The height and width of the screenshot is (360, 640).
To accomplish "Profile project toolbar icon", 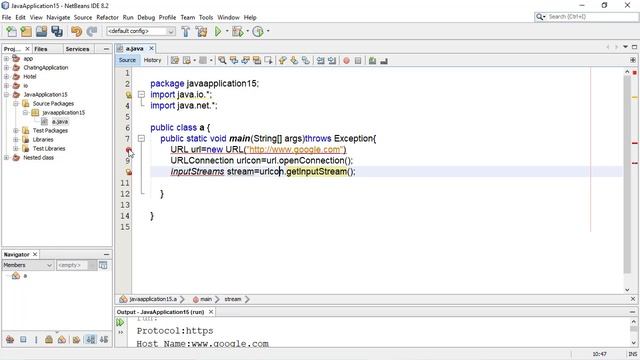I will [x=258, y=31].
